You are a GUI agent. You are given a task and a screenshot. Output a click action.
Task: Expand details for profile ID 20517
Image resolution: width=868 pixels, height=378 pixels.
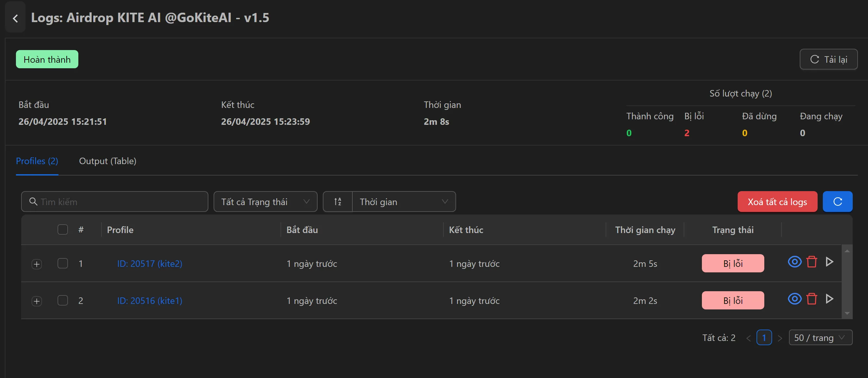pos(36,264)
